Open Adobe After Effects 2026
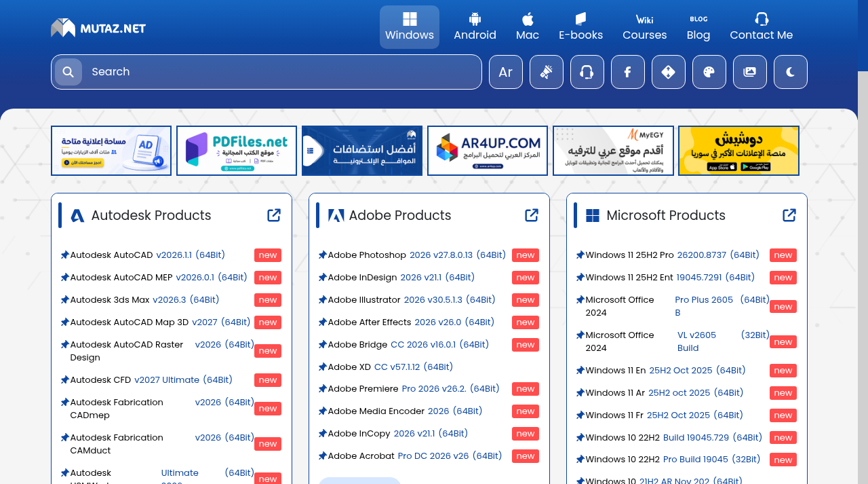868x484 pixels. (x=411, y=322)
